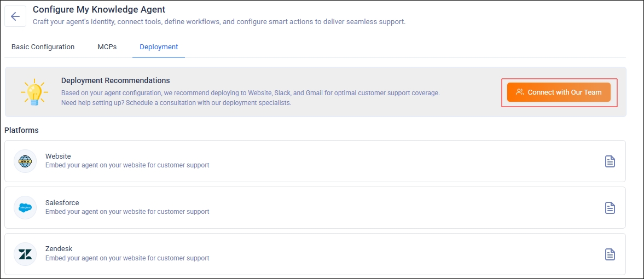Click the lightbulb recommendations icon
644x279 pixels.
click(x=34, y=92)
